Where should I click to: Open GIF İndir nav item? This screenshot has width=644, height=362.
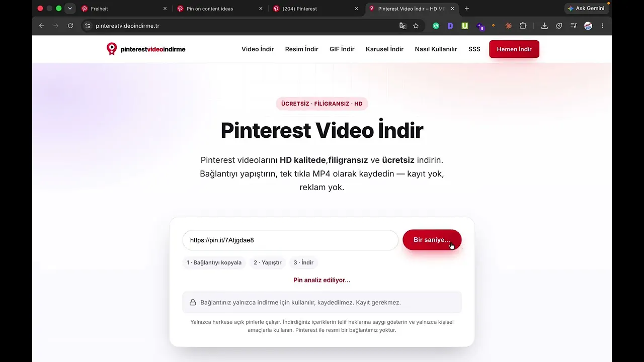click(342, 49)
